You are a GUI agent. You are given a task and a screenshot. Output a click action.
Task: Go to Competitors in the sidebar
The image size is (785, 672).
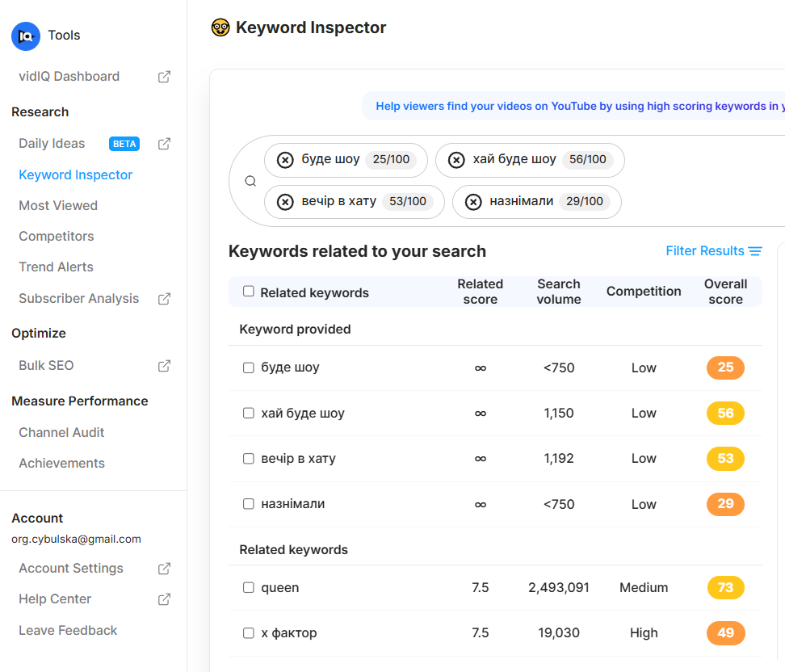tap(57, 237)
